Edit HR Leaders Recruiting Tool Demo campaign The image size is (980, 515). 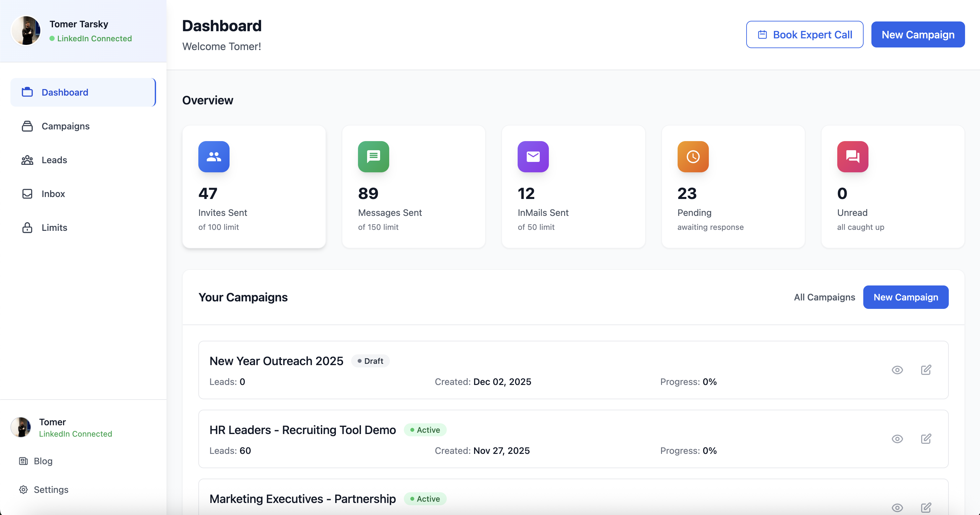click(x=926, y=439)
